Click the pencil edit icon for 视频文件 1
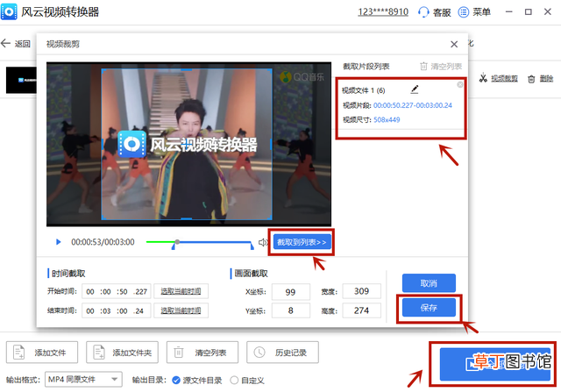 tap(415, 89)
